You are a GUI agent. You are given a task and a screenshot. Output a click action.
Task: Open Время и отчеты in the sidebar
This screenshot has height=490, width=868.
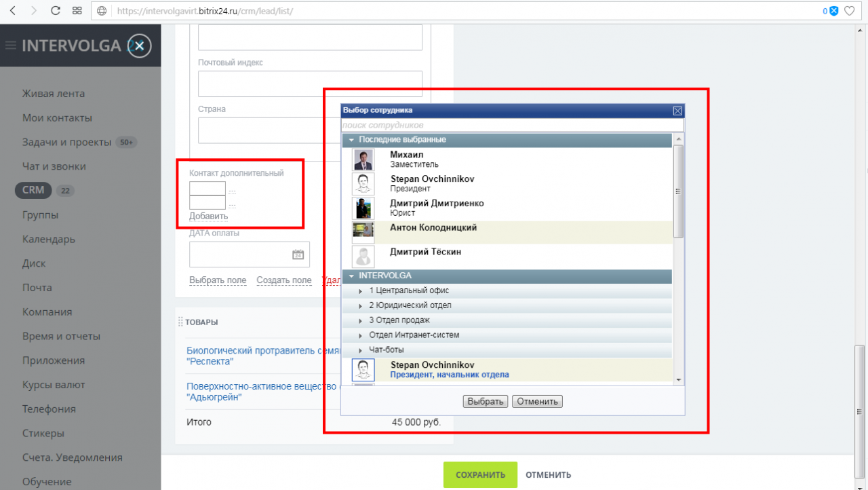coord(61,336)
